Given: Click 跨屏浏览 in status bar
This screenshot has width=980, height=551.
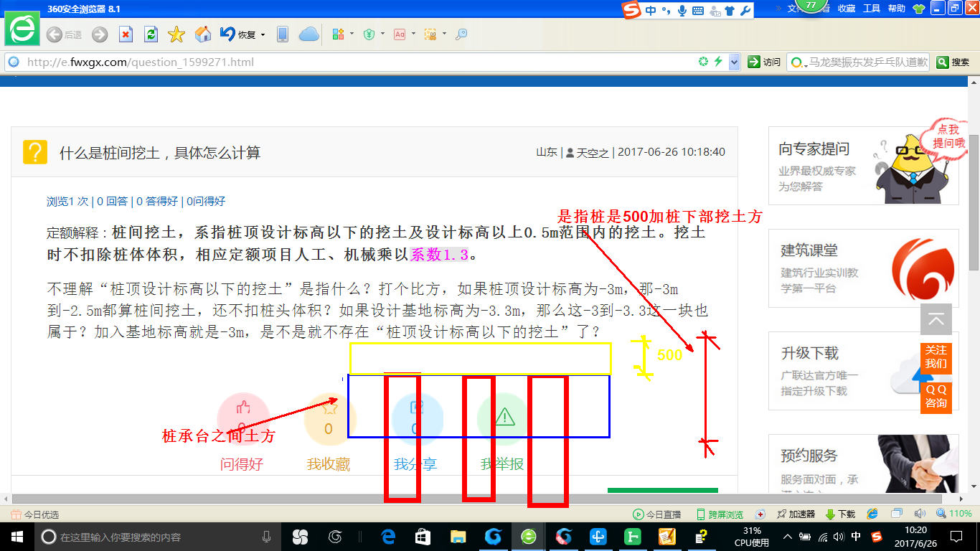Looking at the screenshot, I should point(720,514).
